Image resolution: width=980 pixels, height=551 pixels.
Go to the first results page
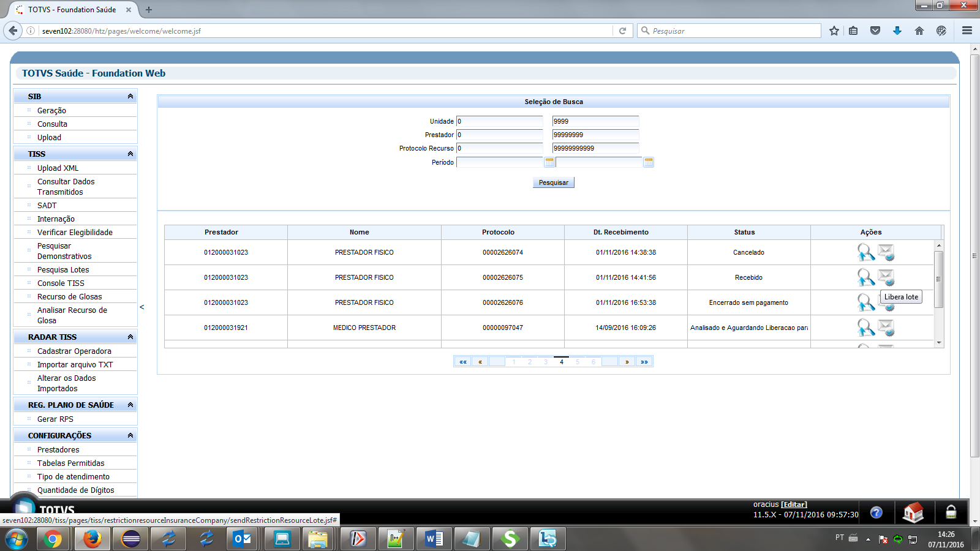pyautogui.click(x=463, y=362)
